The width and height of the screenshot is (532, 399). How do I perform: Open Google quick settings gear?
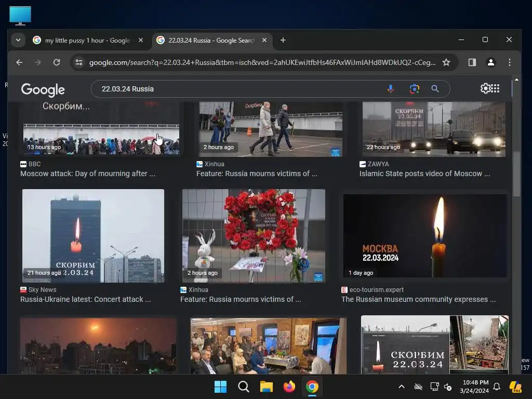pos(485,88)
